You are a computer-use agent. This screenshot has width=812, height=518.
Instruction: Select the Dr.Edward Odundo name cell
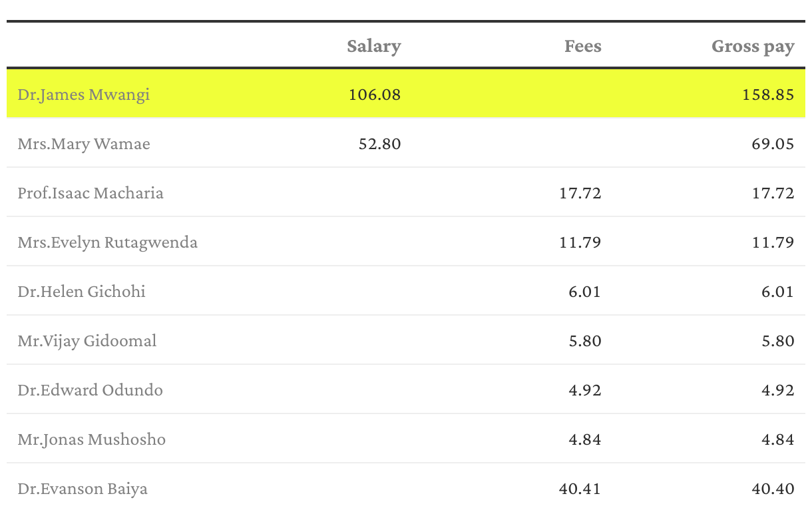coord(91,390)
